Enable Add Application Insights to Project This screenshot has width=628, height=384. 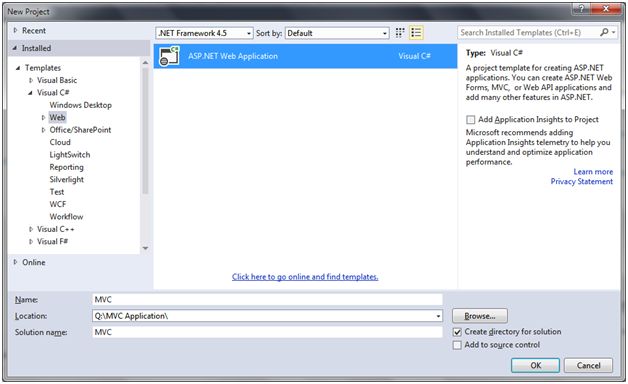coord(471,120)
